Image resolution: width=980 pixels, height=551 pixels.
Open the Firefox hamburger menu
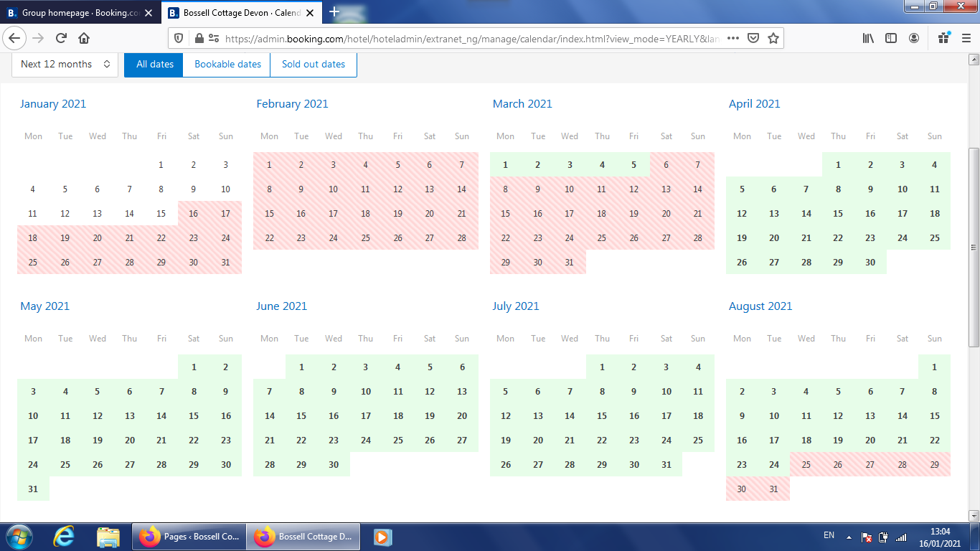coord(966,38)
